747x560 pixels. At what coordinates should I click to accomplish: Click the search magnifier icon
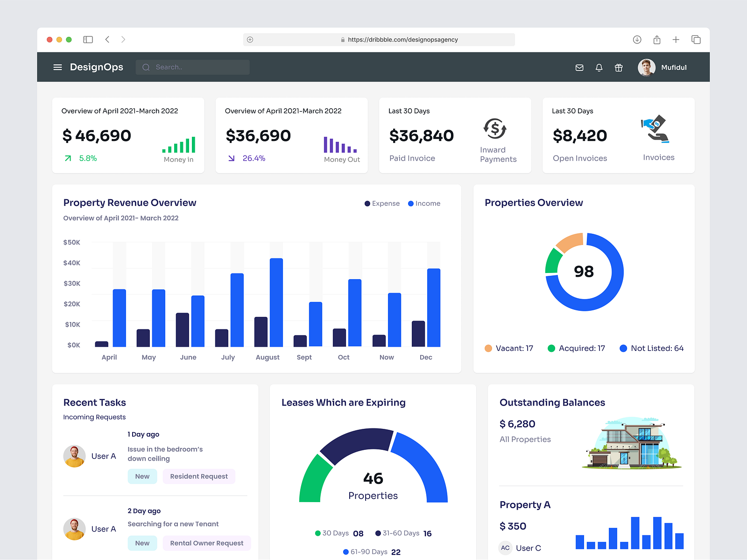point(146,67)
